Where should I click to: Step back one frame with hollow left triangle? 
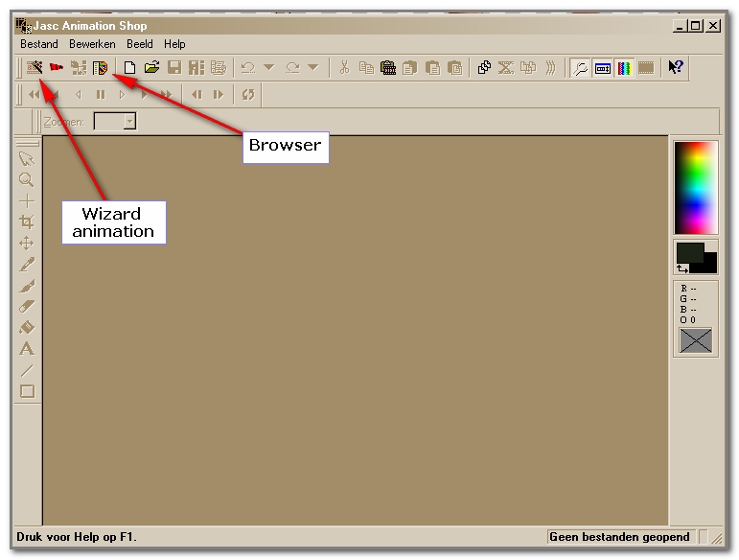point(79,95)
